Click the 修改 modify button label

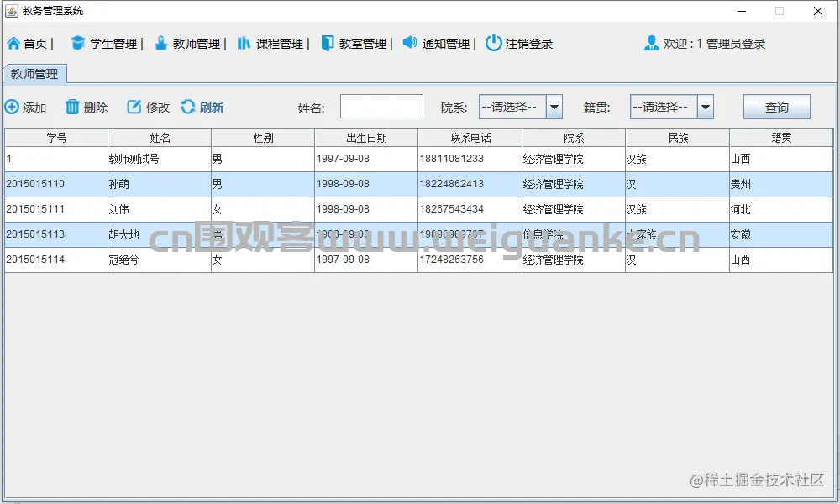158,108
